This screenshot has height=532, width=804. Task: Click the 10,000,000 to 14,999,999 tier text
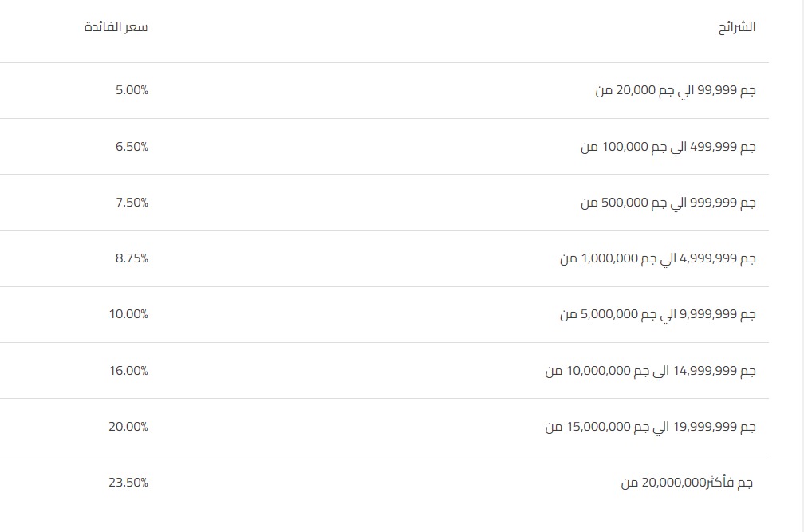point(651,371)
